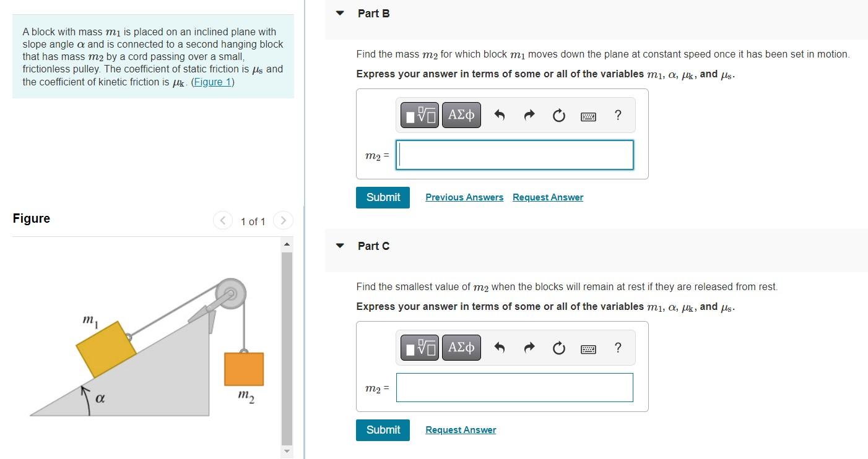The height and width of the screenshot is (459, 868).
Task: Click the reset circular arrow in Part C editor
Action: pos(558,348)
